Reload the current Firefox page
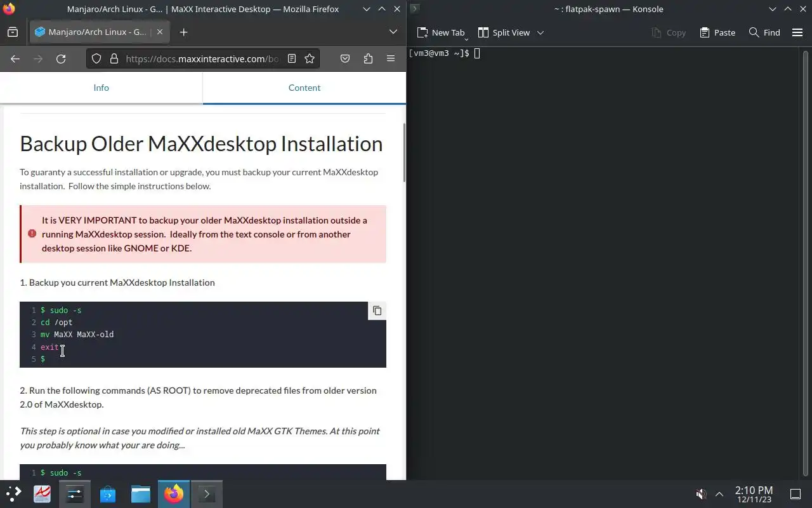This screenshot has width=812, height=508. pyautogui.click(x=61, y=58)
